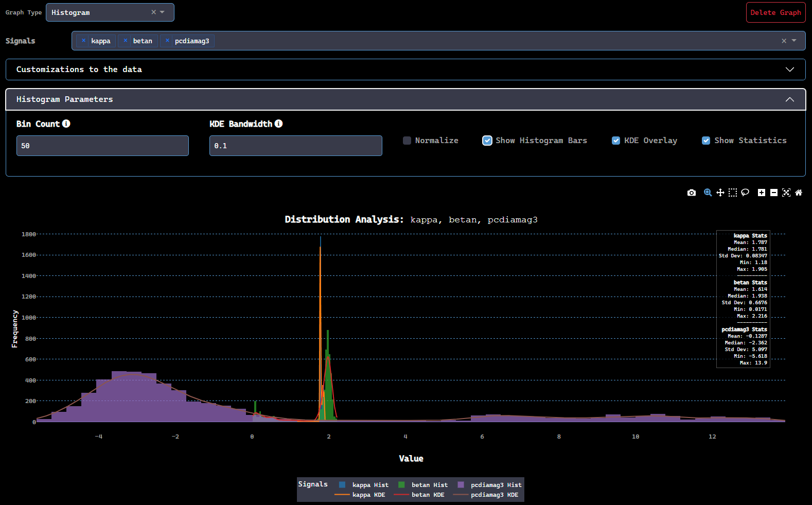812x505 pixels.
Task: Autoscale the plot axes
Action: (786, 193)
